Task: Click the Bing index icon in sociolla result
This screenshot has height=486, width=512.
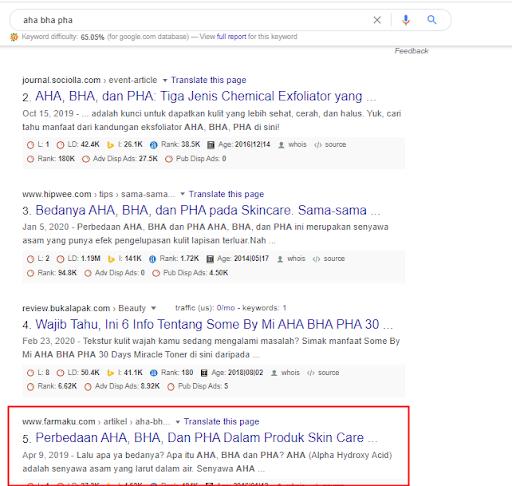Action: click(110, 145)
